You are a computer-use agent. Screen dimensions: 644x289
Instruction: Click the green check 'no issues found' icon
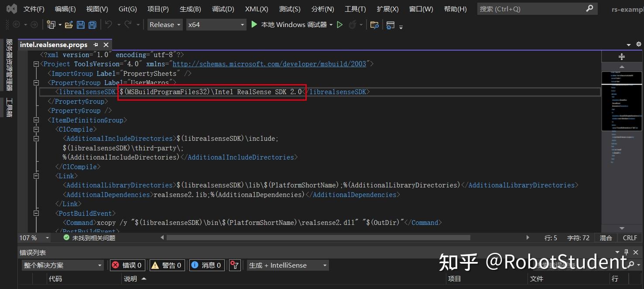click(x=66, y=238)
